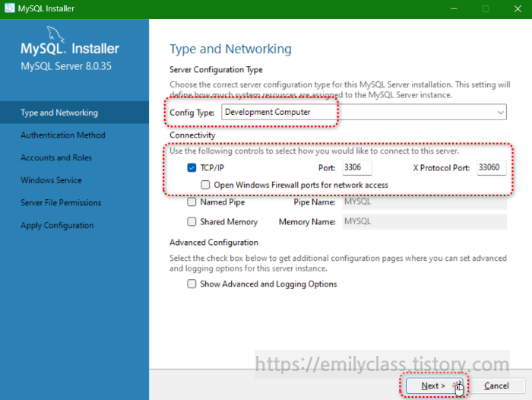The height and width of the screenshot is (400, 532).
Task: Open the Config Type dropdown arrow
Action: tap(500, 113)
